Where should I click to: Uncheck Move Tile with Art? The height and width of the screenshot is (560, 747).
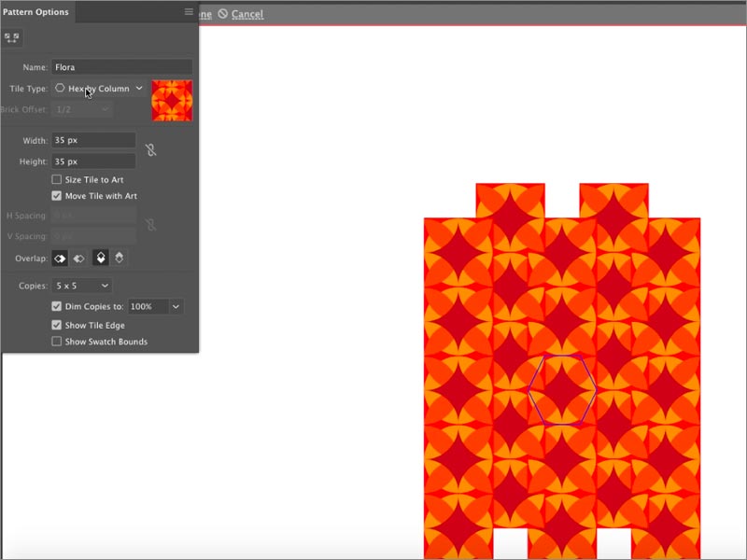57,196
